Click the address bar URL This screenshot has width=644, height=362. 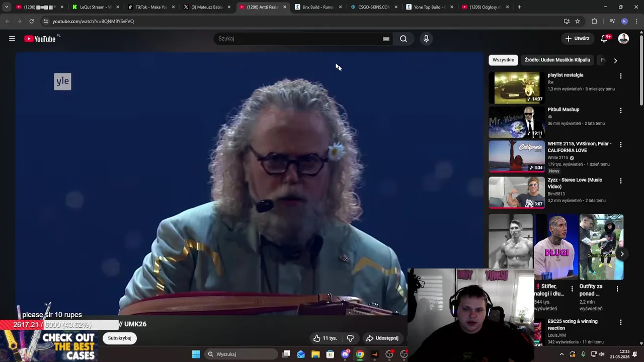point(93,22)
